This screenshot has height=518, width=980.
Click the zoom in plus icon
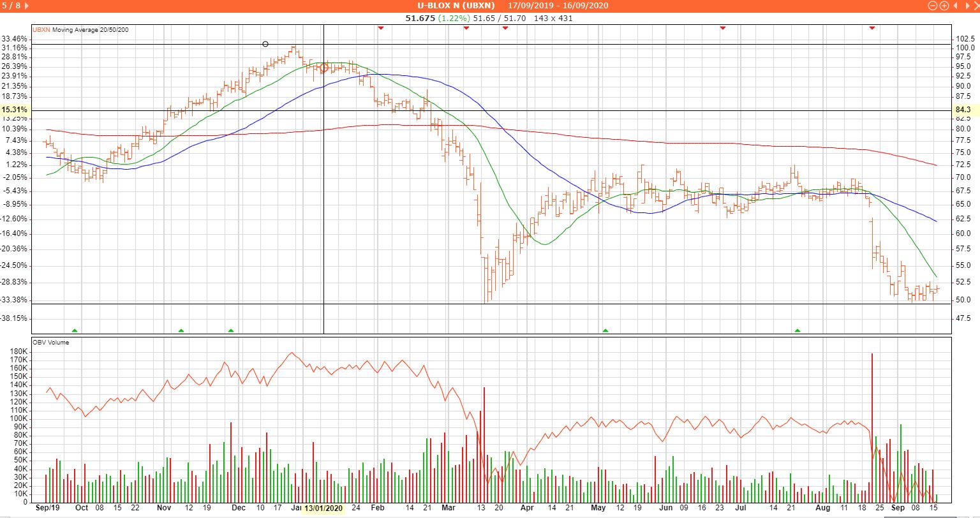(x=944, y=6)
